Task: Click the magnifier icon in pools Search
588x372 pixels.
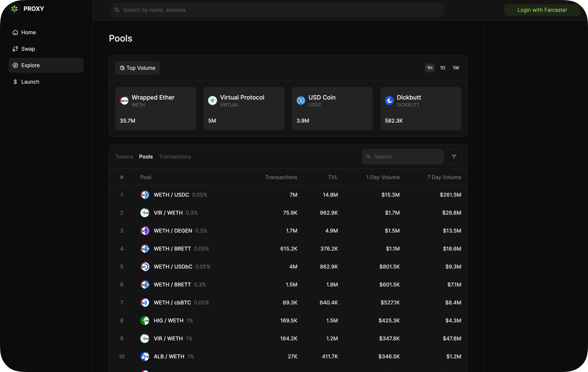Action: [368, 157]
